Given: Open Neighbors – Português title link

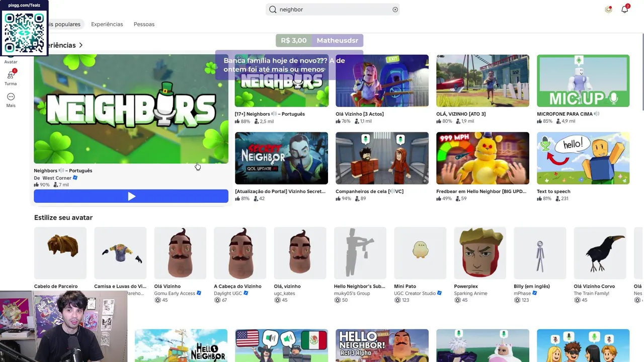Looking at the screenshot, I should [63, 170].
